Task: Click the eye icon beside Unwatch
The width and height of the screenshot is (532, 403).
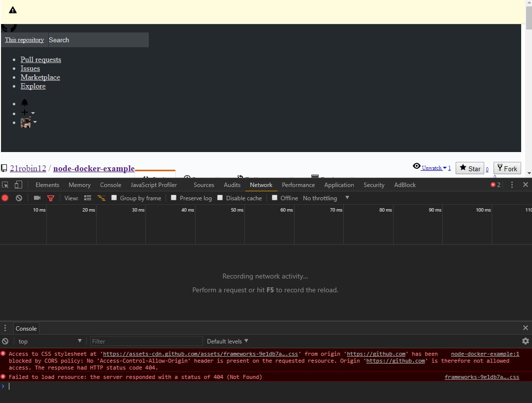Action: pos(416,166)
